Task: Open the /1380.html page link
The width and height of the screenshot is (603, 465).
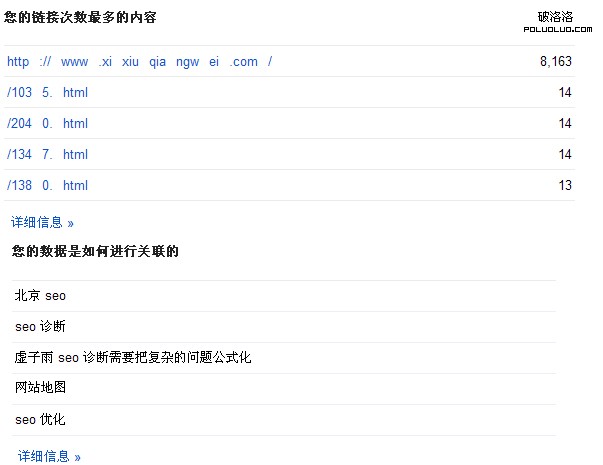Action: [x=47, y=186]
